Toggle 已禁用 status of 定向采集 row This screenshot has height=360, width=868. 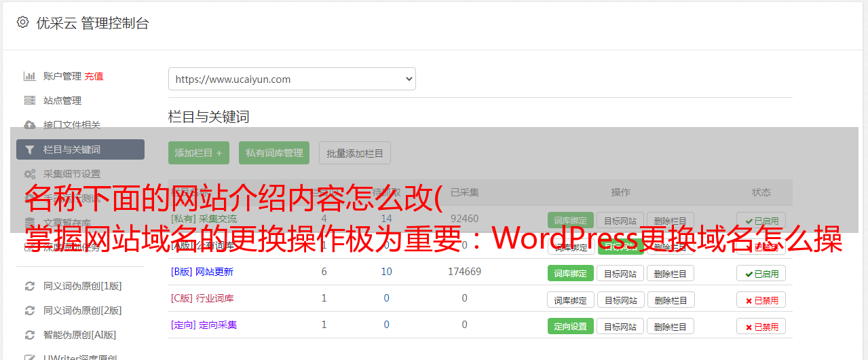point(761,326)
